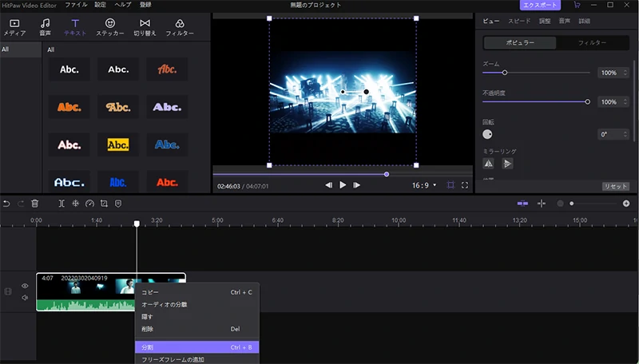This screenshot has height=364, width=639.
Task: Open the 設定 menu
Action: tap(101, 5)
